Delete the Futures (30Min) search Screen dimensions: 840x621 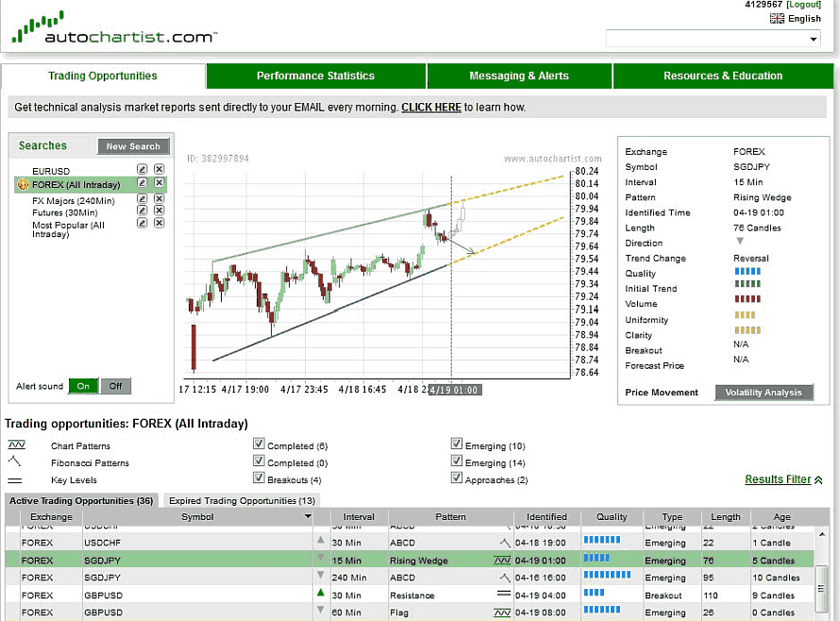pos(159,211)
